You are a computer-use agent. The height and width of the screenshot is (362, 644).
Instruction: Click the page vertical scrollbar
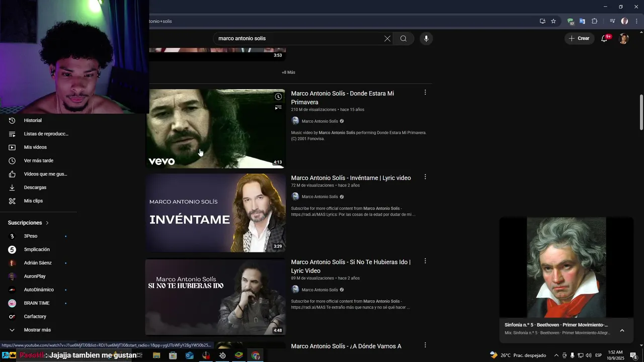pos(641,113)
